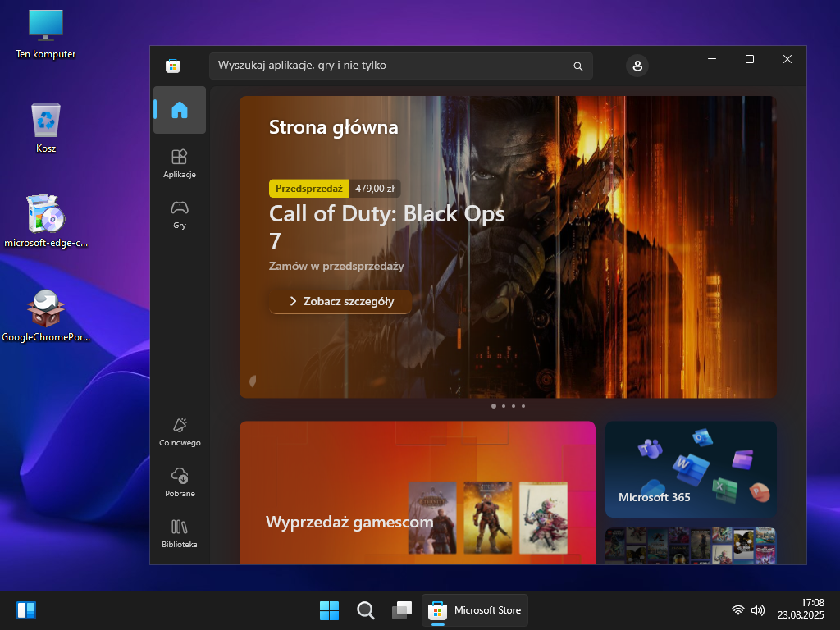This screenshot has width=840, height=630.
Task: Click the user account profile icon
Action: [x=637, y=66]
